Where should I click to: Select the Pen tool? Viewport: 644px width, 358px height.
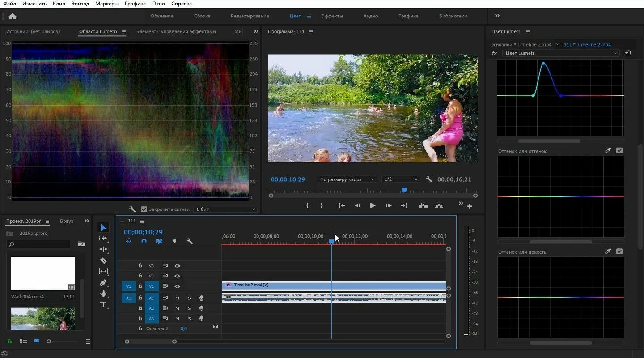[x=103, y=282]
